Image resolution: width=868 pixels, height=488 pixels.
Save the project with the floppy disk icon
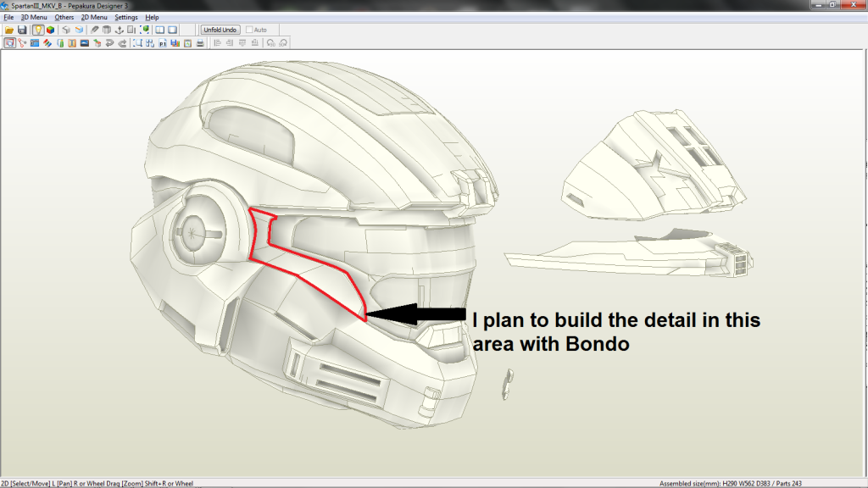[x=22, y=30]
